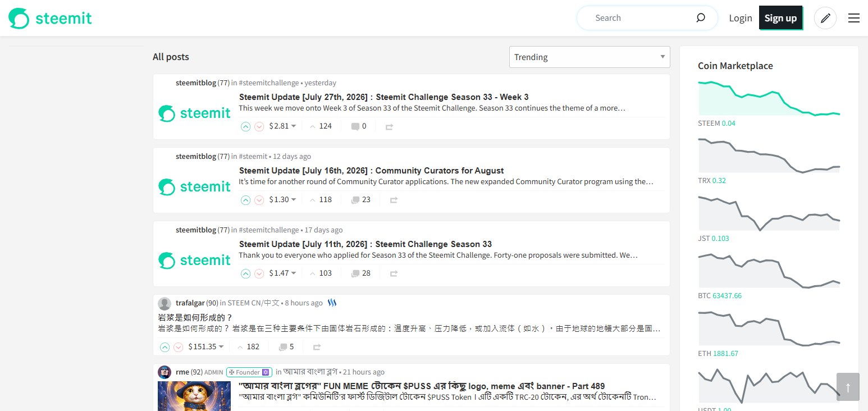Open the Trending sort dropdown
868x411 pixels.
pos(590,57)
